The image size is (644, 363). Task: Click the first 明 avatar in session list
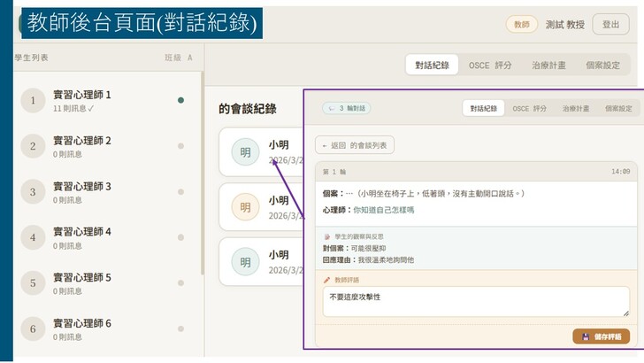(246, 152)
